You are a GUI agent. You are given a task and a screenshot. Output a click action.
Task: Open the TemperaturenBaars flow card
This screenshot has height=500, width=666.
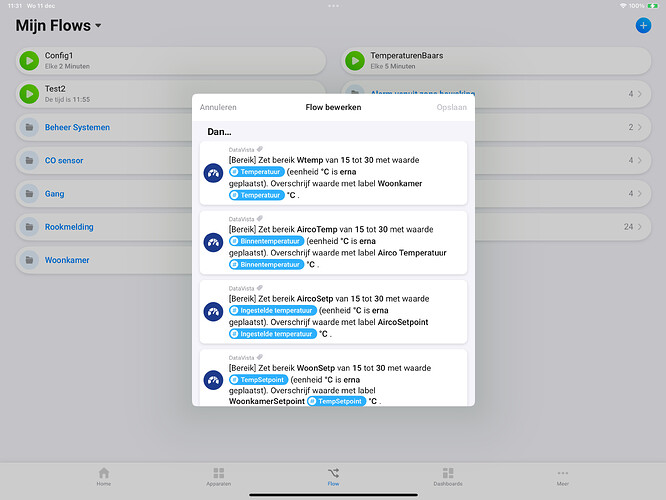coord(496,61)
